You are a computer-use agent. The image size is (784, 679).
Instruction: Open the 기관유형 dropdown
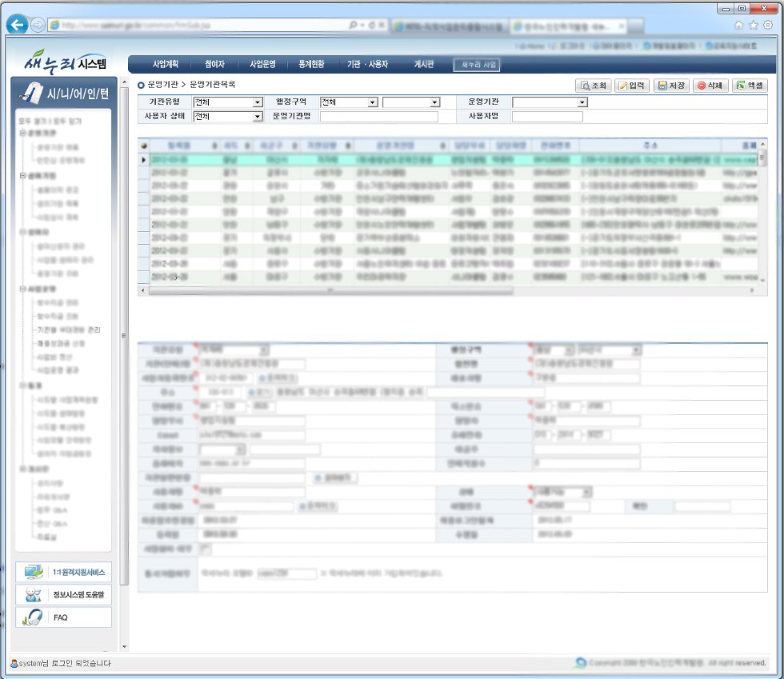pos(228,102)
